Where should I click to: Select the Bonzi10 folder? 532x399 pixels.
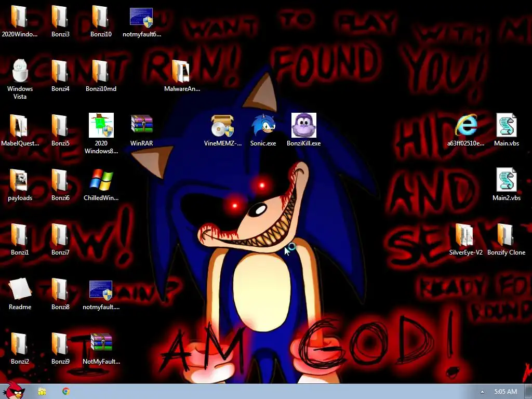coord(101,17)
